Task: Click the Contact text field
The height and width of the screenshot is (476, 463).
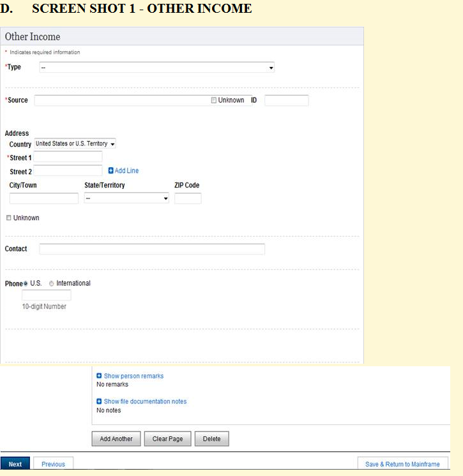Action: 152,249
